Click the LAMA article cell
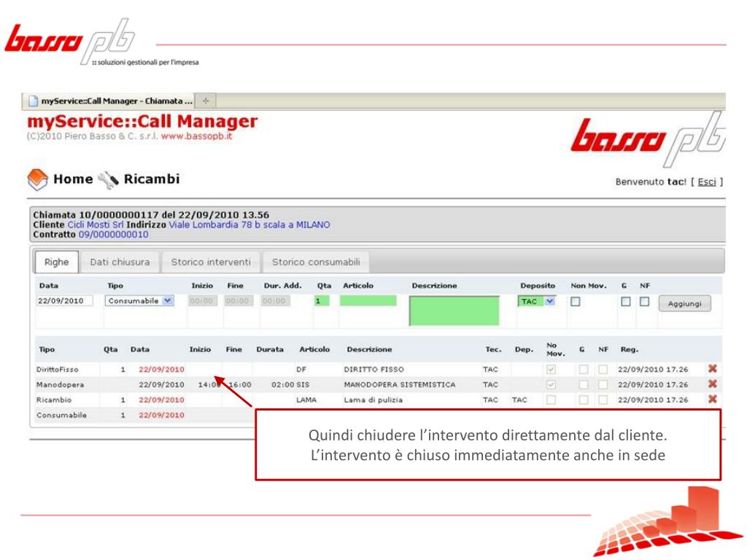Viewport: 747px width, 560px height. (x=306, y=400)
